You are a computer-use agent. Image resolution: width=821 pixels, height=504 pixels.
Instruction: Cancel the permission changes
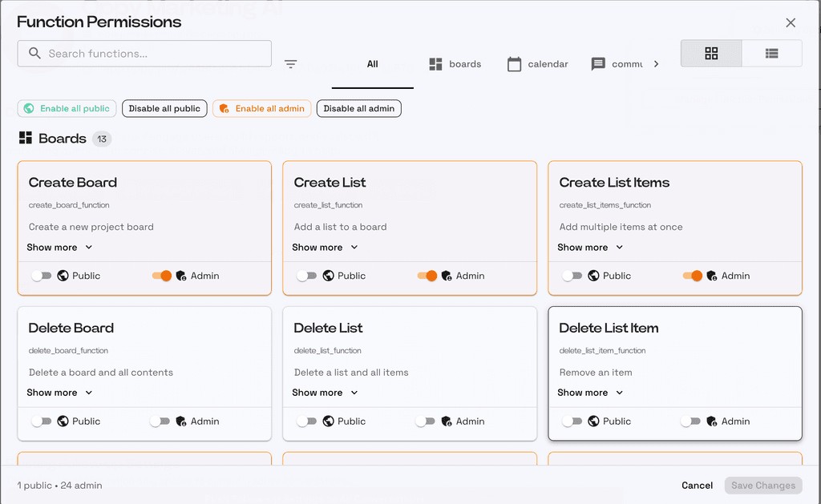coord(697,485)
